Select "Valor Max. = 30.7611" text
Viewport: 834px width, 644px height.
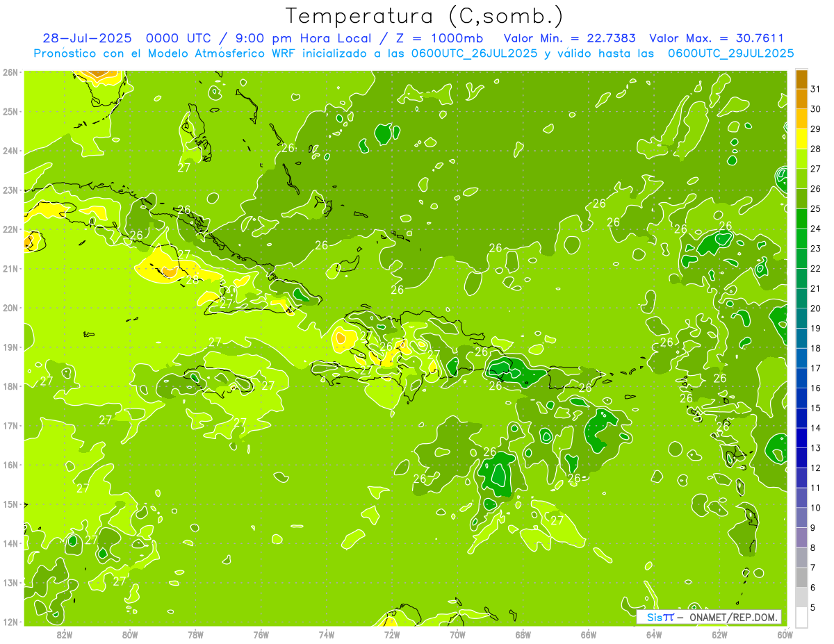click(716, 38)
